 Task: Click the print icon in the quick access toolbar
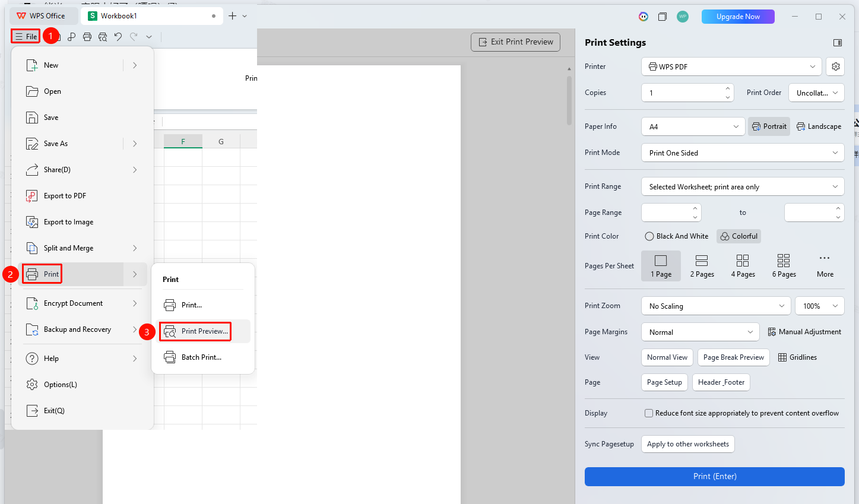tap(87, 37)
